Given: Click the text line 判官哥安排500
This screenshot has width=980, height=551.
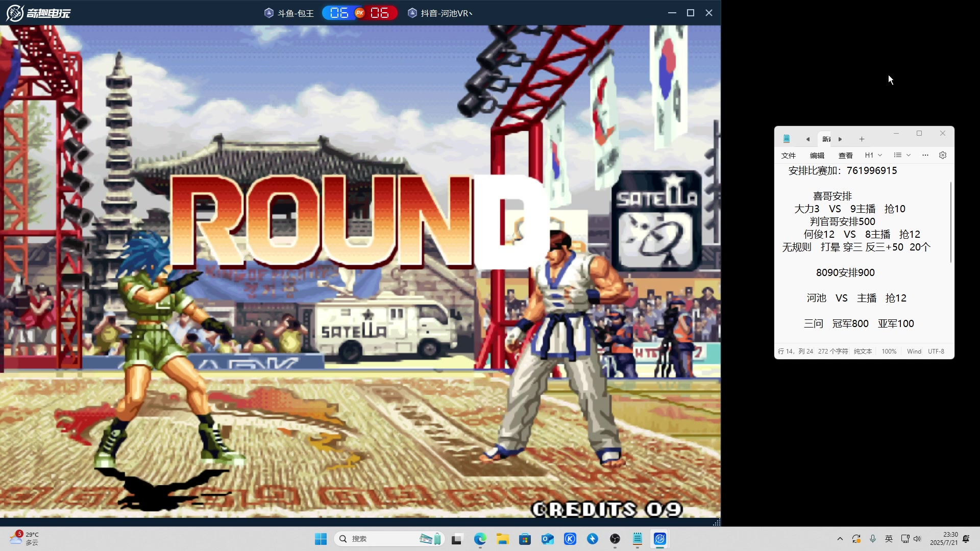Looking at the screenshot, I should pyautogui.click(x=842, y=221).
